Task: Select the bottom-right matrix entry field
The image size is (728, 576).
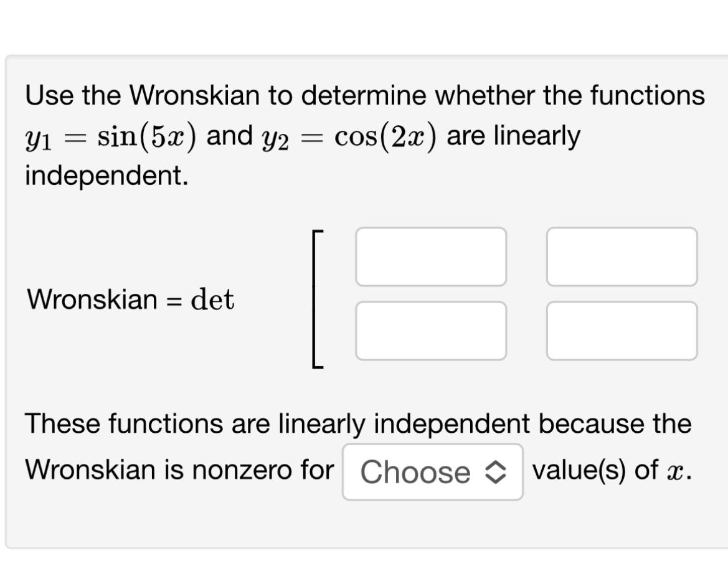Action: (x=623, y=330)
